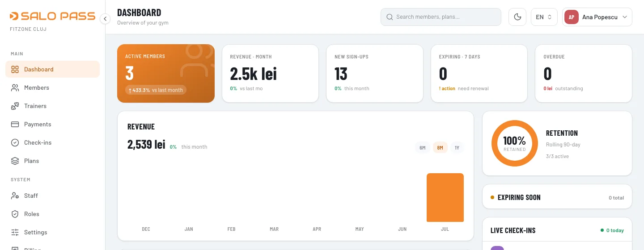Open the New Sign-ups card

(375, 73)
